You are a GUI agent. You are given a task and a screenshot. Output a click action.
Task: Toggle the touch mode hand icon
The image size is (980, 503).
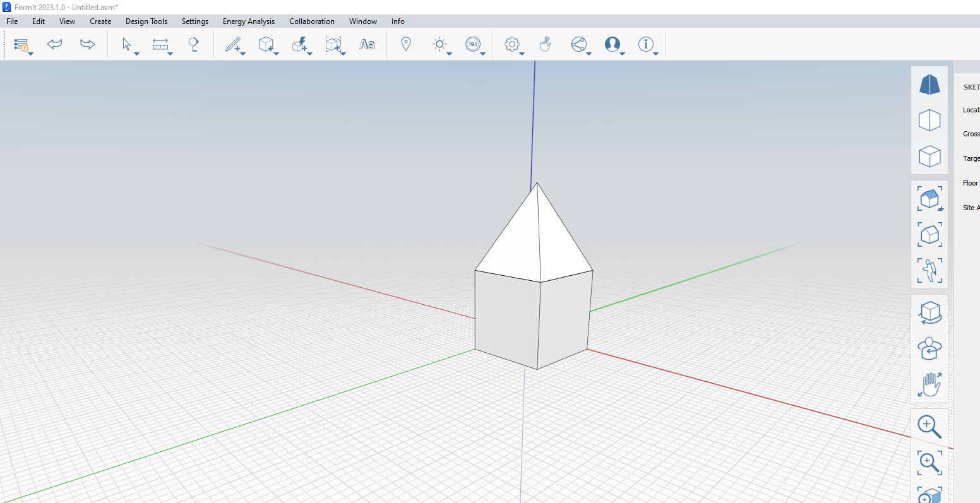pyautogui.click(x=546, y=44)
